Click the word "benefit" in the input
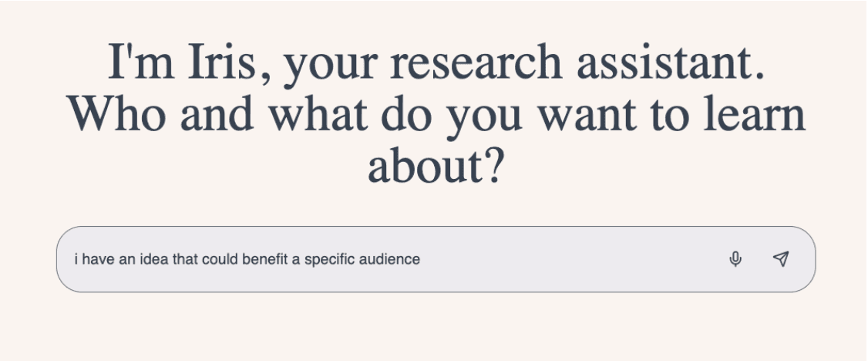 click(x=266, y=259)
